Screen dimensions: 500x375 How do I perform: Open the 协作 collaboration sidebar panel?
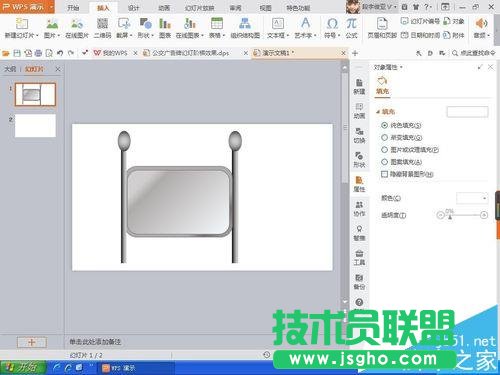359,209
